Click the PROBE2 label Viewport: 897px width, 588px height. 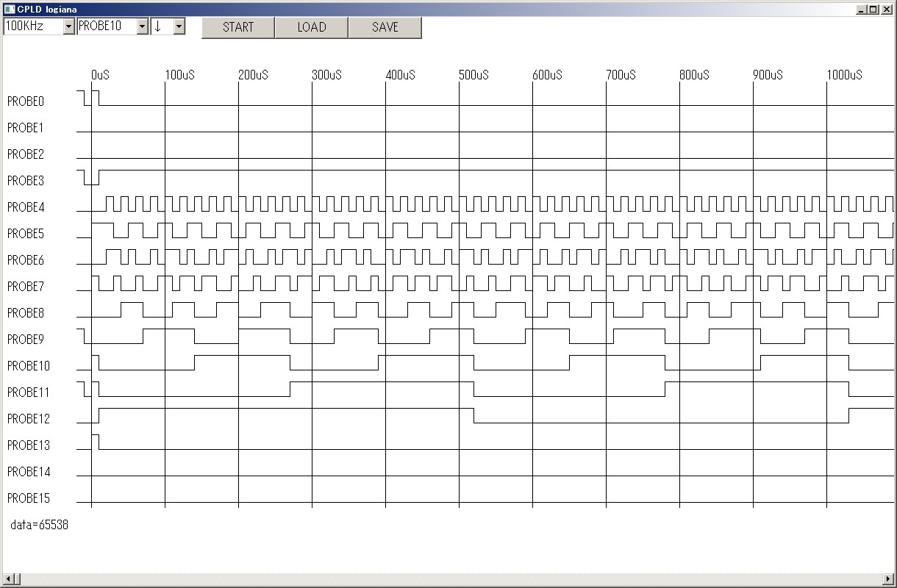26,154
